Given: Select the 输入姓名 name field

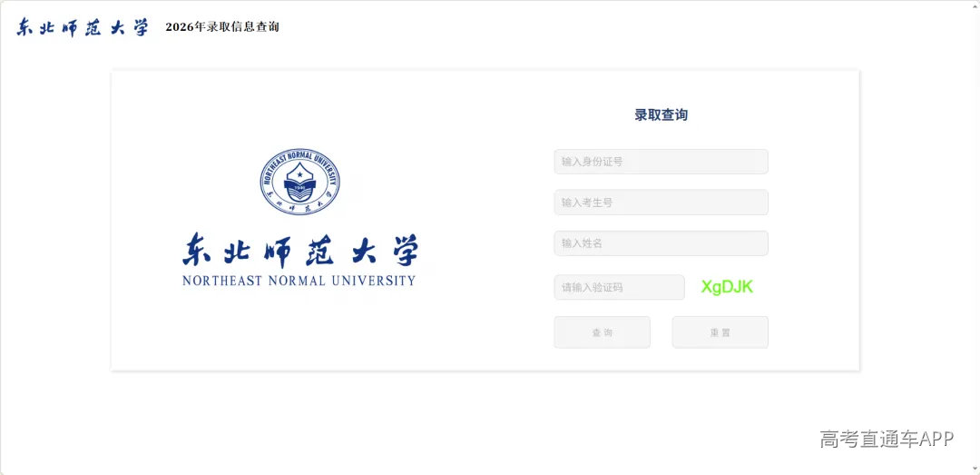Looking at the screenshot, I should (x=661, y=243).
